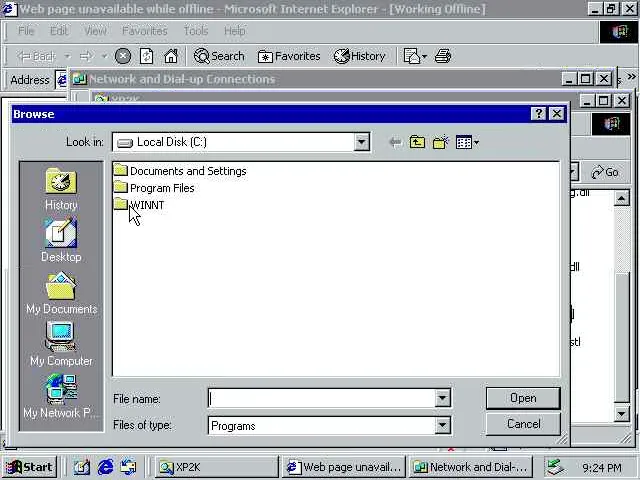This screenshot has width=640, height=480.
Task: Click the Print icon in IE toolbar
Action: [x=442, y=56]
